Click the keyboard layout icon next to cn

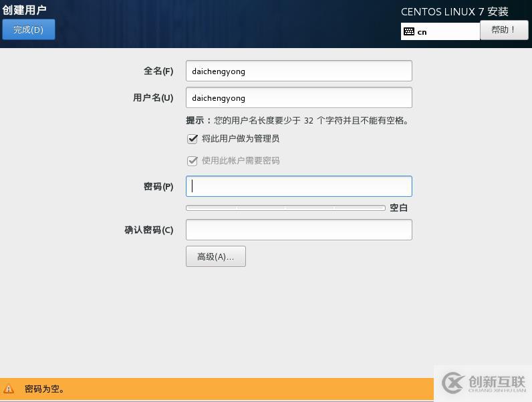[x=409, y=31]
